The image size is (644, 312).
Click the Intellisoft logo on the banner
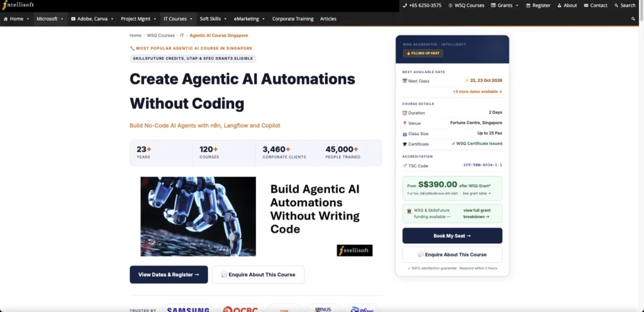coord(355,250)
